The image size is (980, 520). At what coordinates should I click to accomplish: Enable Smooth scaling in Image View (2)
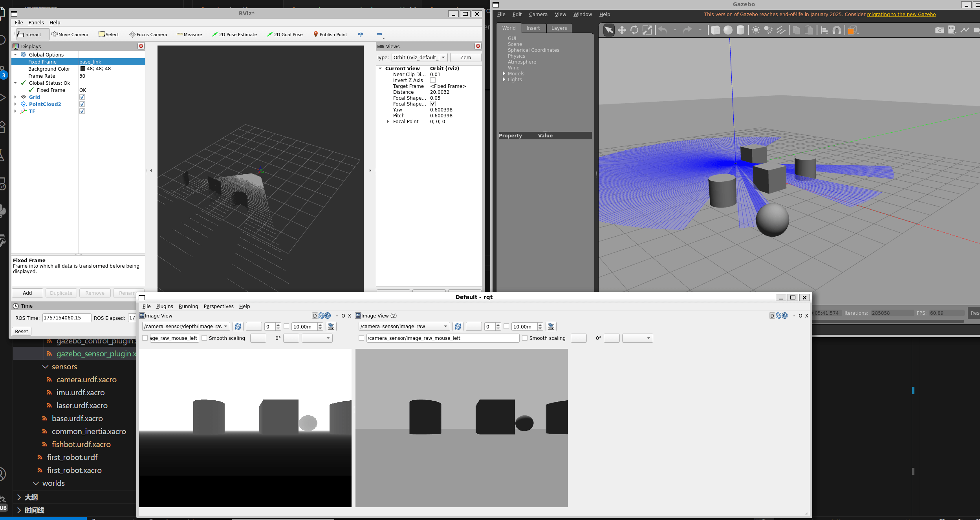[525, 338]
